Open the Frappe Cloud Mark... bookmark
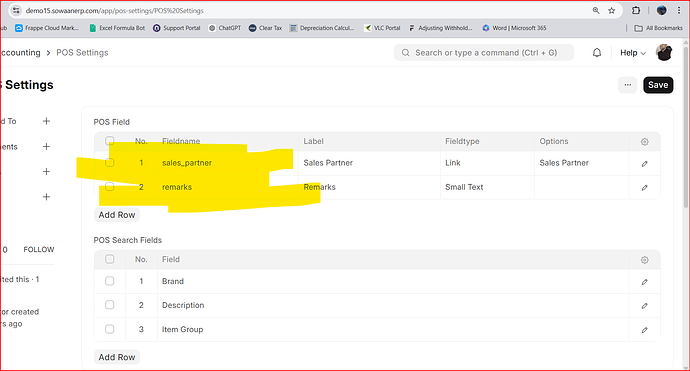Screen dimensions: 690x371 47,28
